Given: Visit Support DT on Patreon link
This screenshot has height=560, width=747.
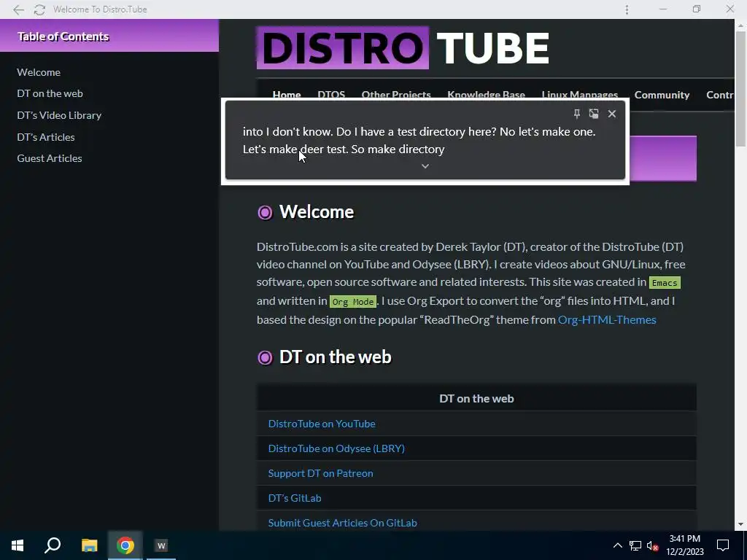Looking at the screenshot, I should point(321,472).
